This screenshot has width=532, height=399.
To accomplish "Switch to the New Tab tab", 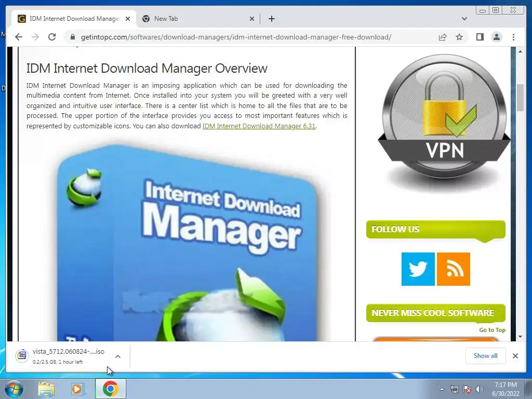I will (x=198, y=19).
